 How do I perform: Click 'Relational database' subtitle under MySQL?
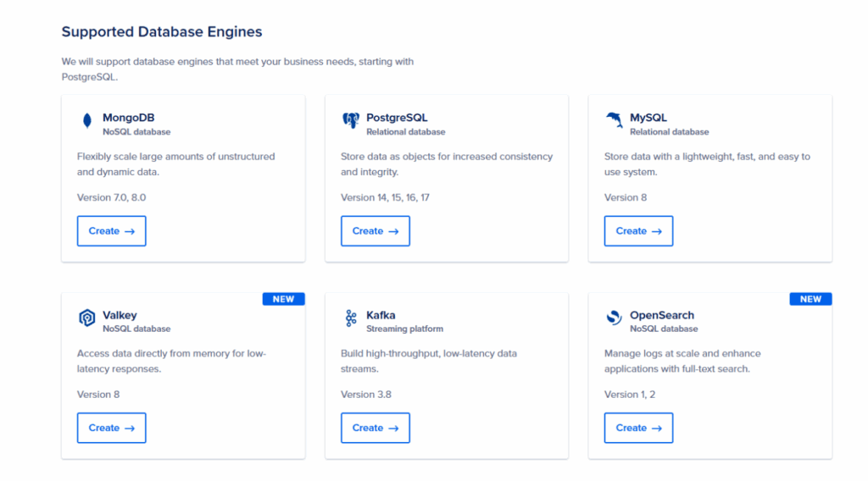pyautogui.click(x=670, y=132)
